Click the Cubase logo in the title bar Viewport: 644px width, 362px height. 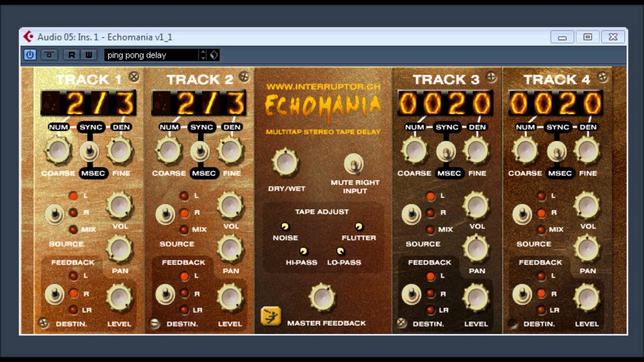29,37
